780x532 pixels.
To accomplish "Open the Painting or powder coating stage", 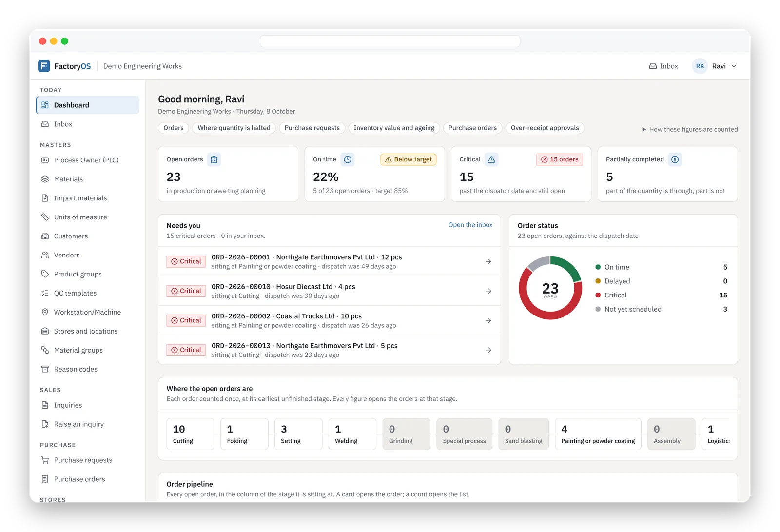I will (598, 434).
